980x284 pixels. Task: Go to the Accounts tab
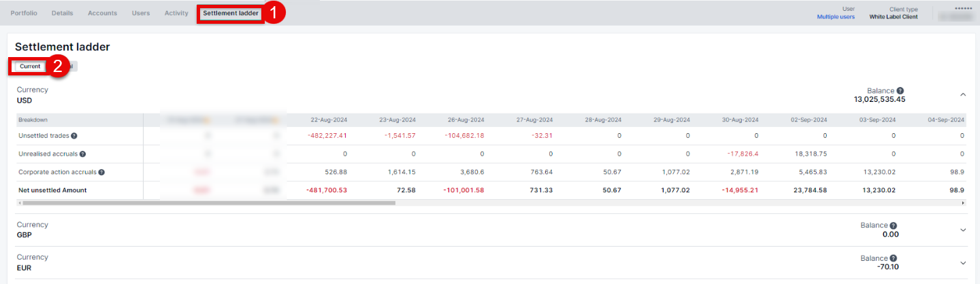tap(102, 13)
